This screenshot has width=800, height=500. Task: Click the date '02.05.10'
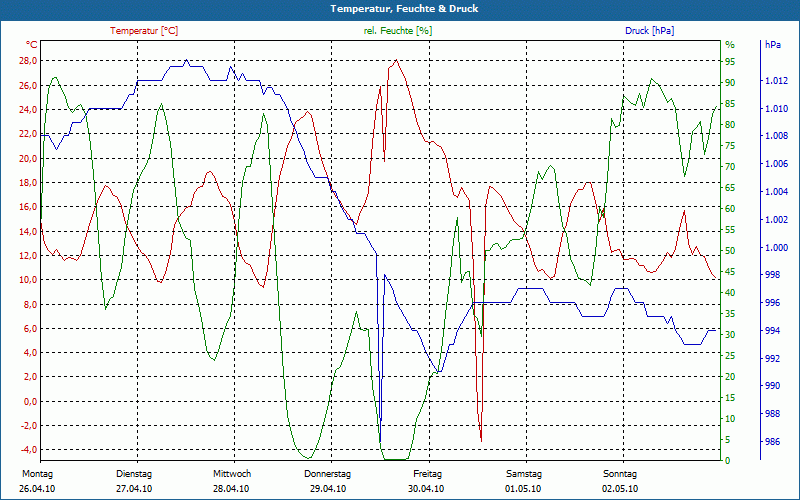(620, 489)
